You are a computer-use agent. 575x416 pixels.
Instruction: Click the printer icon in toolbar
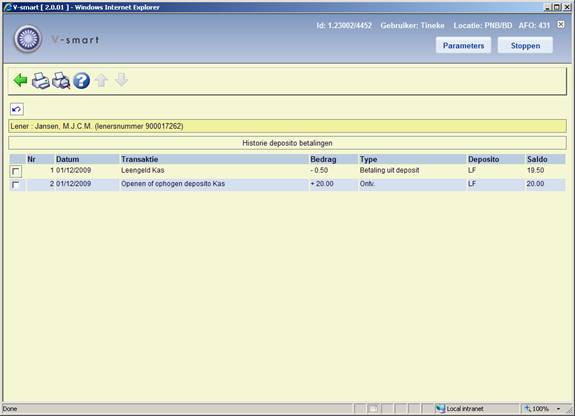(x=40, y=81)
